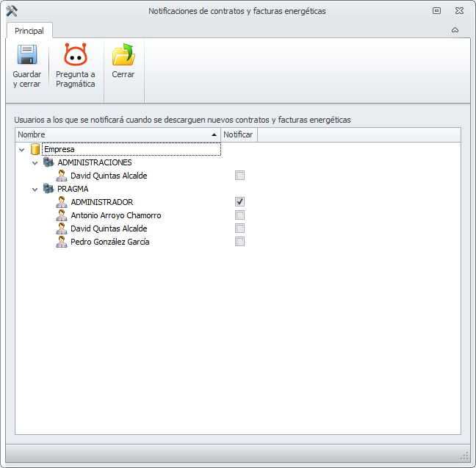Click the user icon next to ADMINISTRADOR
Screen dimensions: 476x468
click(x=62, y=202)
